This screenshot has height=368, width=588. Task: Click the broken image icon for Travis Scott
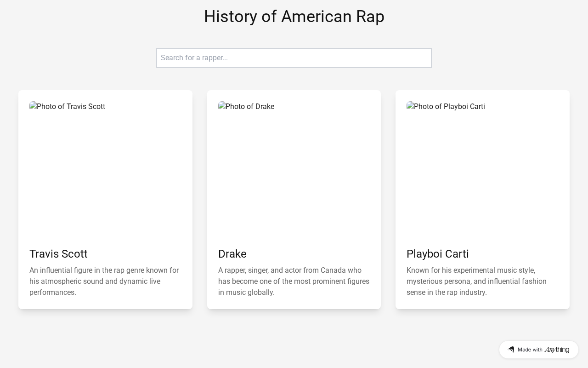tap(33, 106)
